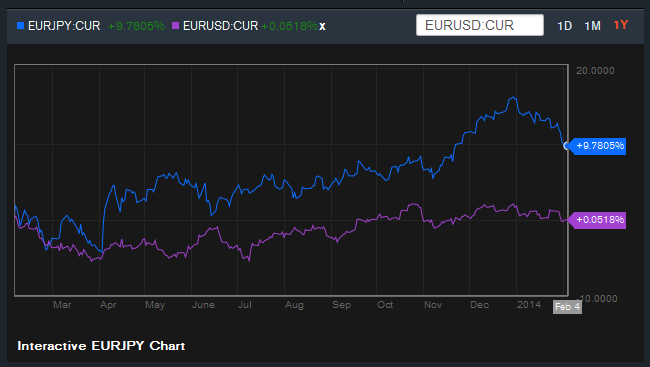Viewport: 650px width, 367px height.
Task: Click the purple +0.0518% price flag
Action: pyautogui.click(x=597, y=220)
